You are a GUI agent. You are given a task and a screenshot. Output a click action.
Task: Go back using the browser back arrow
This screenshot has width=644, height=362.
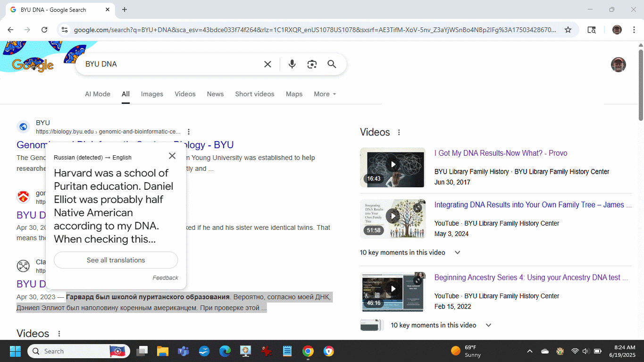pyautogui.click(x=10, y=30)
